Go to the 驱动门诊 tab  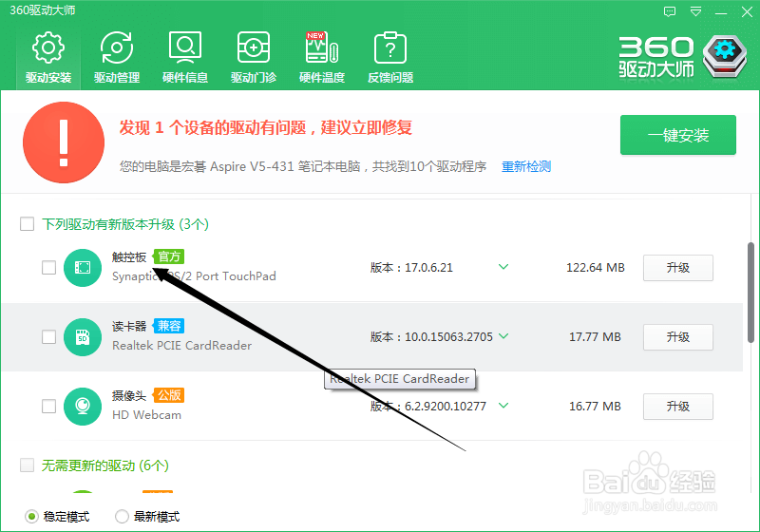(254, 58)
